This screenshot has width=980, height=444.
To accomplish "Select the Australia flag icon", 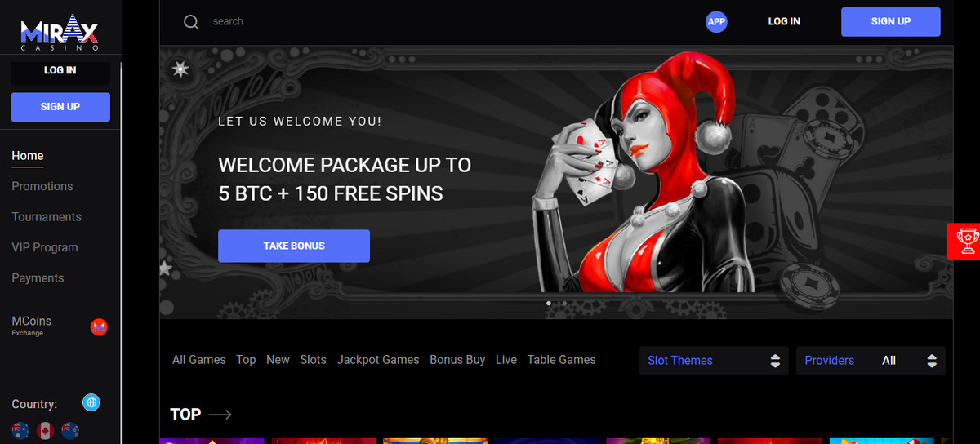I will pyautogui.click(x=20, y=430).
